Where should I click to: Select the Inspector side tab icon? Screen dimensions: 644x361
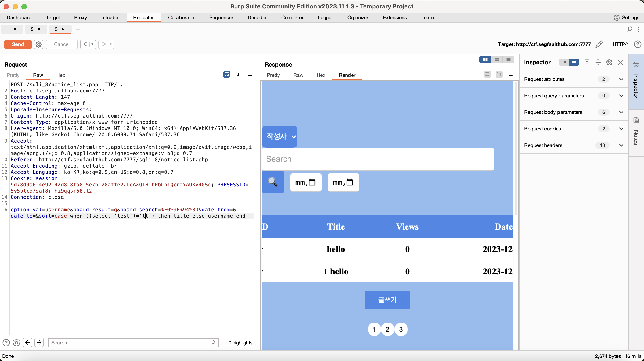click(636, 65)
